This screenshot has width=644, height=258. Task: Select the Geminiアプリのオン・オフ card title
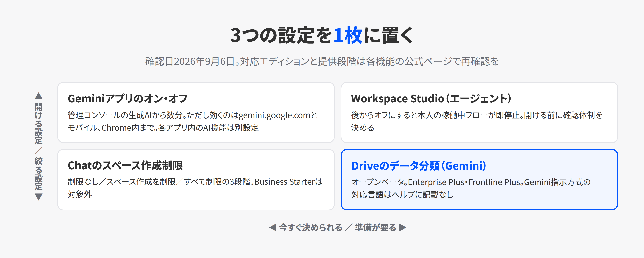click(x=128, y=98)
